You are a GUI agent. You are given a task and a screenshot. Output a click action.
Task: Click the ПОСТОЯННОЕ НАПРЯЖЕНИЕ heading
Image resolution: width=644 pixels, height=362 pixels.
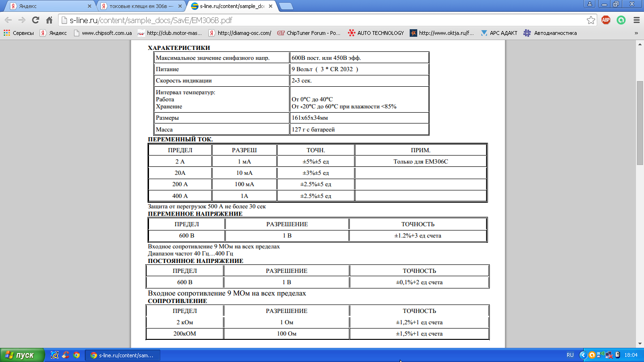point(196,261)
